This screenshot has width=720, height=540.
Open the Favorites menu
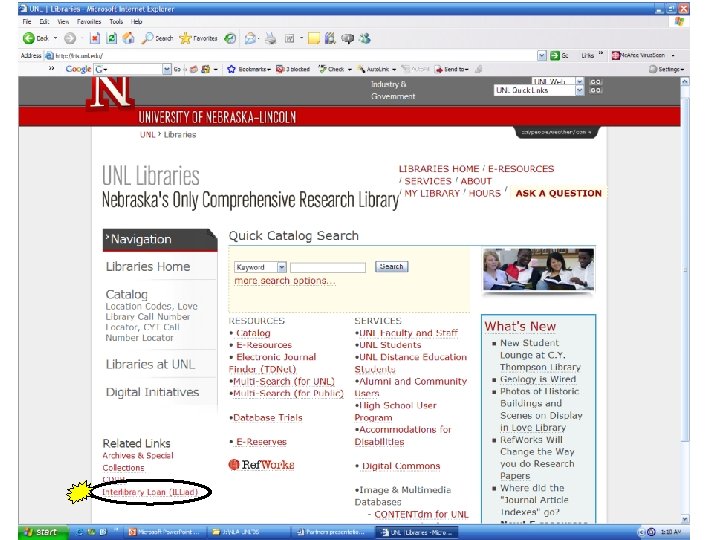point(89,22)
